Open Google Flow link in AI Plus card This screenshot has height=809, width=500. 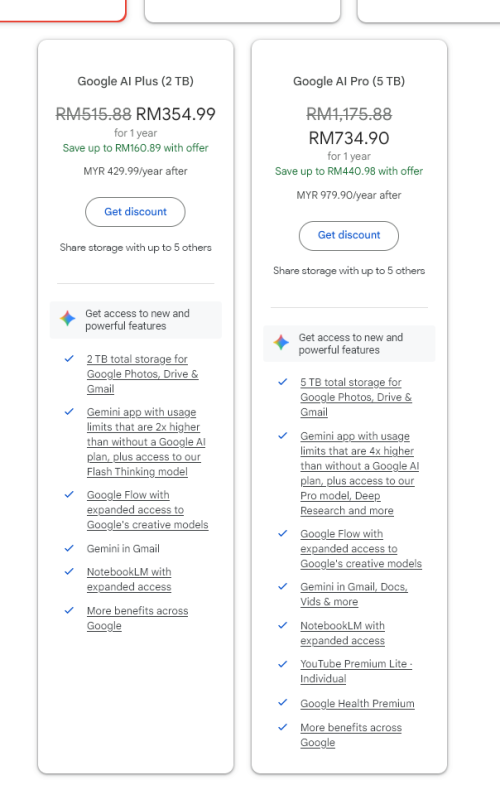tap(148, 510)
